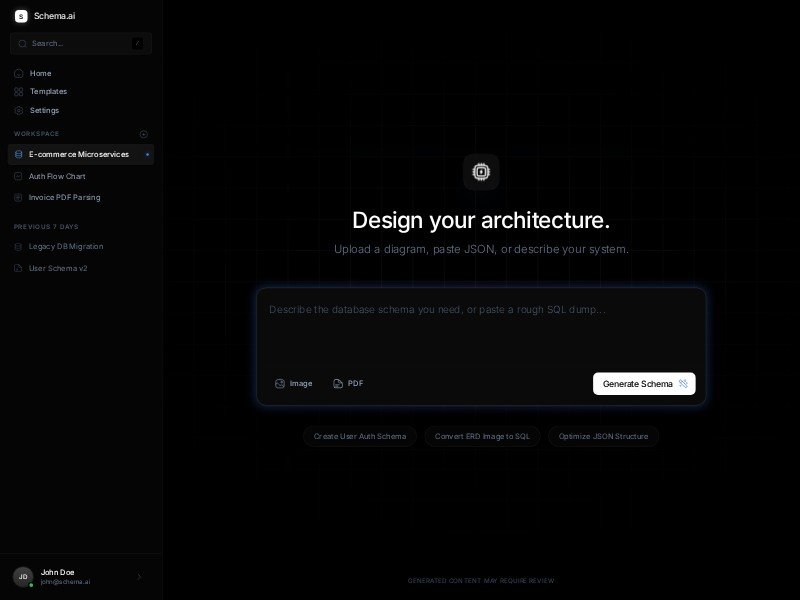
Task: Open User Schema v2
Action: coord(56,267)
